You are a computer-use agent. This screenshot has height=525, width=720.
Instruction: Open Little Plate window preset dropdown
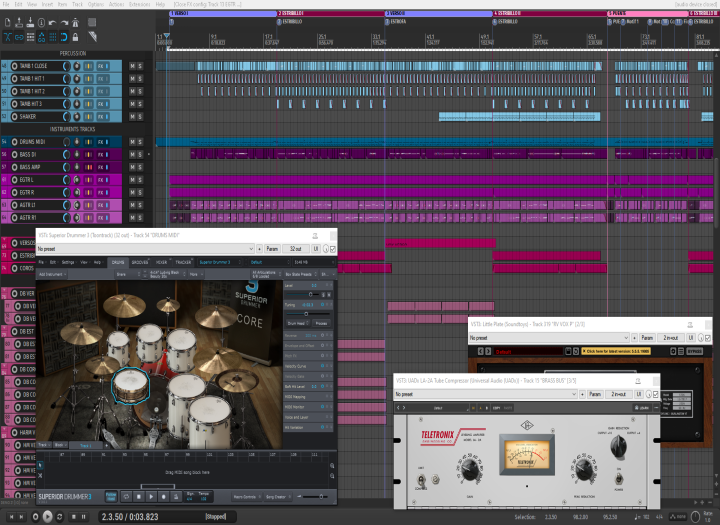coord(549,338)
